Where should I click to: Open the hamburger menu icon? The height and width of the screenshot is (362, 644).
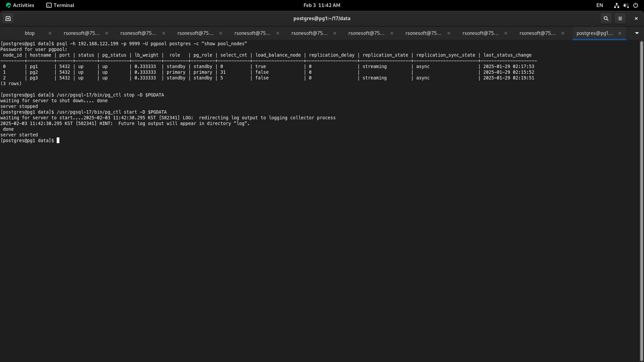click(x=620, y=18)
